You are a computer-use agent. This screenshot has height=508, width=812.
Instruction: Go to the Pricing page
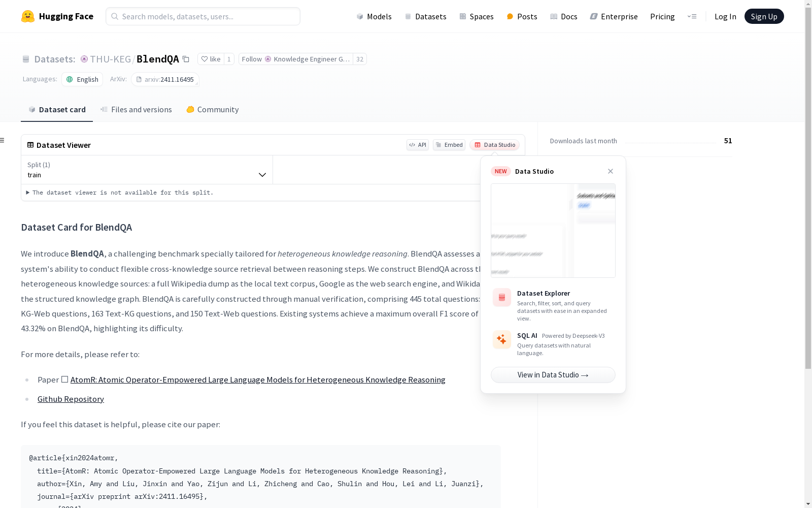(662, 16)
